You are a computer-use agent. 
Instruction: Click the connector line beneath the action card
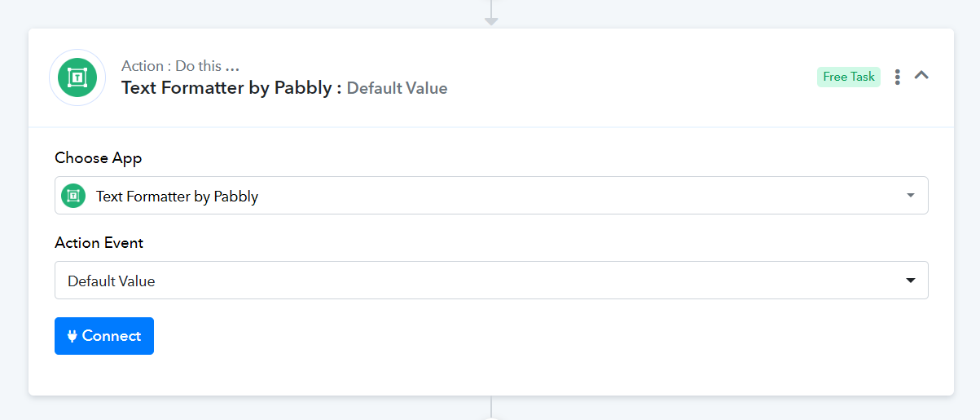491,406
